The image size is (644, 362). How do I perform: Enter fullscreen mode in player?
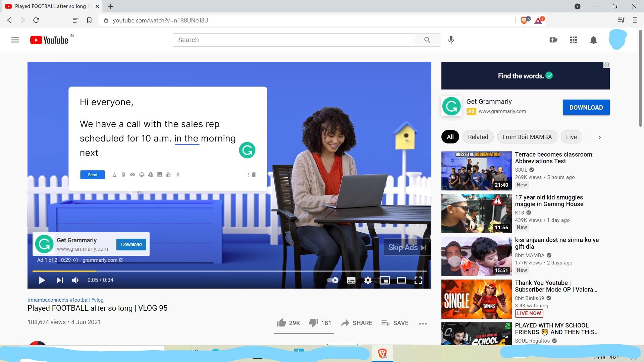click(x=418, y=280)
